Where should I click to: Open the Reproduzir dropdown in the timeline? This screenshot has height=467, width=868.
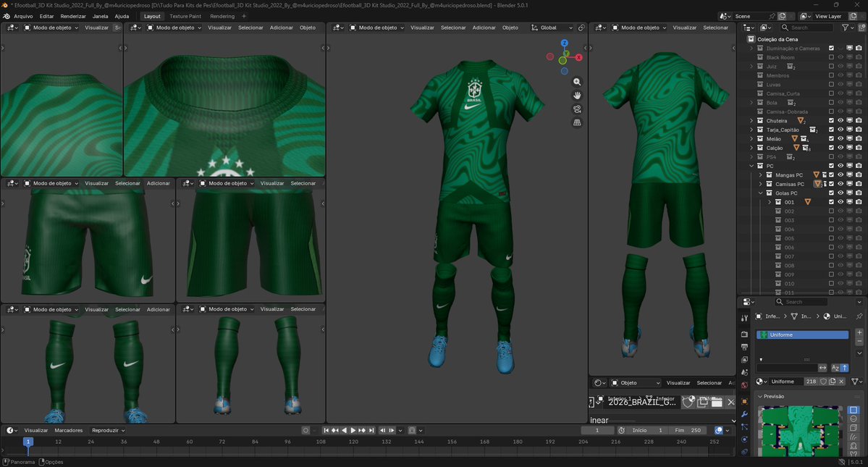point(109,431)
